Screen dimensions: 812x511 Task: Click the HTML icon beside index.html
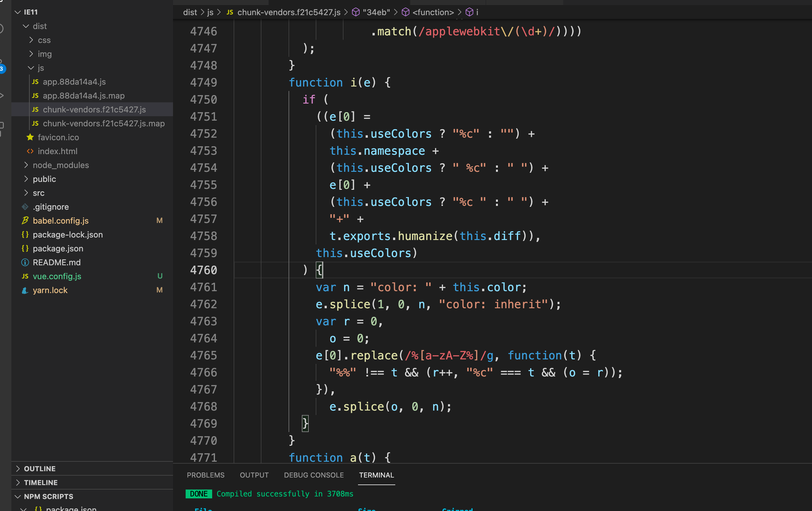tap(30, 151)
